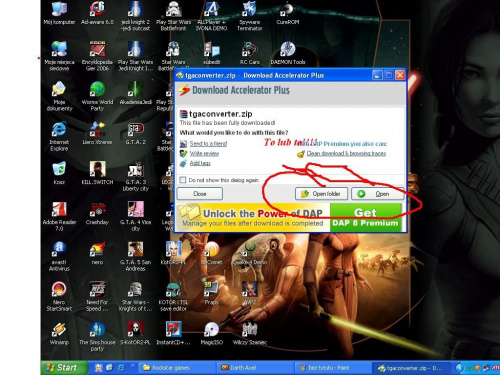Open Adobe Reader 7.0 desktop icon
Viewport: 500px width, 375px height.
point(59,216)
